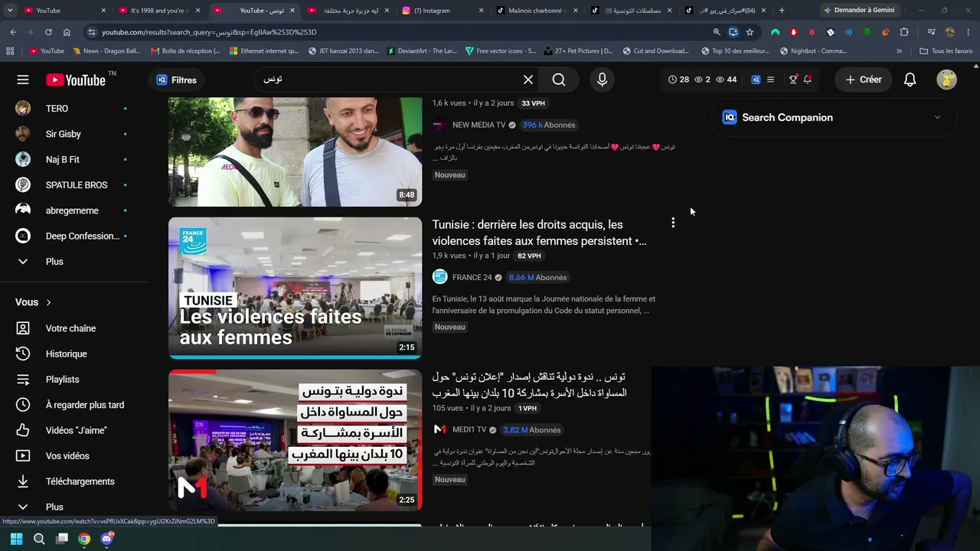The height and width of the screenshot is (551, 980).
Task: Click the vidIQ logo in the stats bar
Action: [756, 80]
